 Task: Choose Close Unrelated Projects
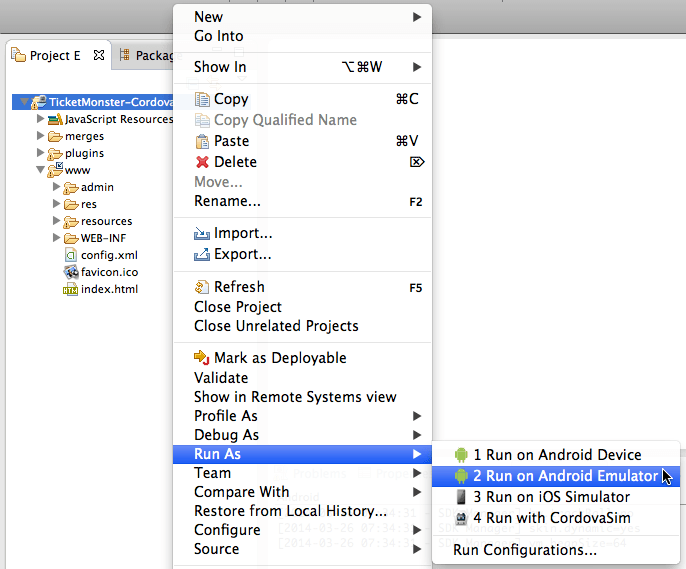point(276,326)
